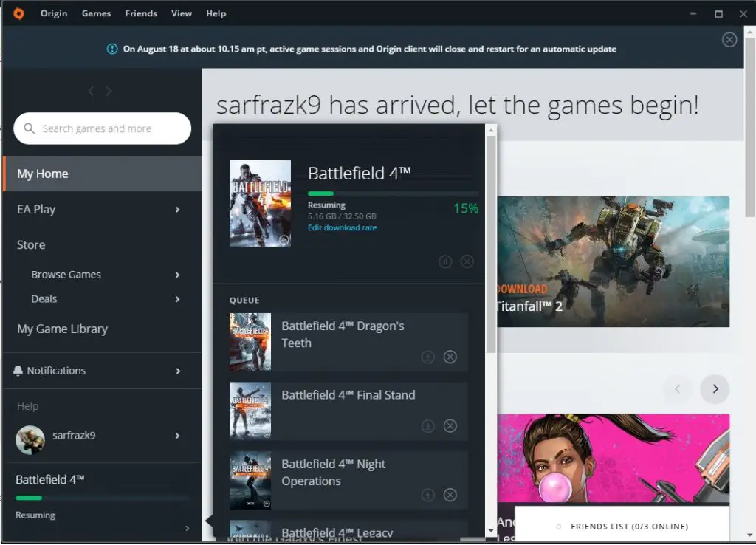
Task: Click the Battlefield 4 title in the sidebar
Action: pos(49,479)
